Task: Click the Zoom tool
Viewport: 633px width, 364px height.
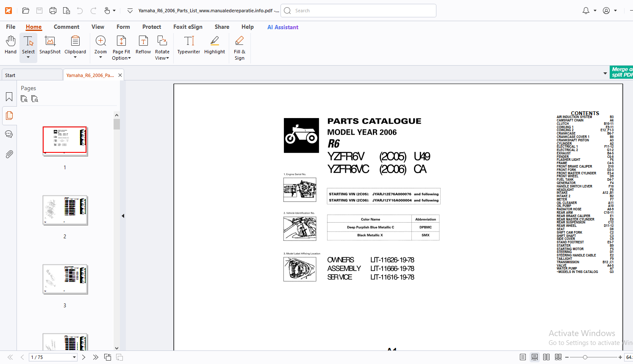Action: point(100,45)
